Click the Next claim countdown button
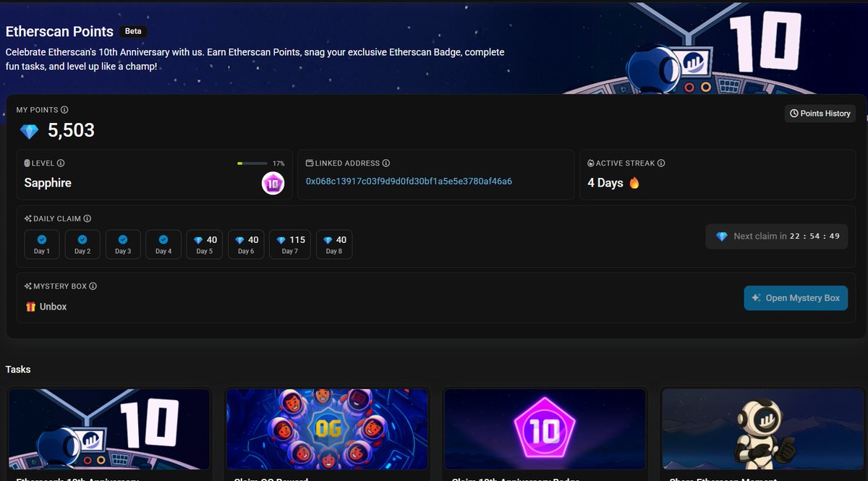This screenshot has height=481, width=868. tap(777, 237)
